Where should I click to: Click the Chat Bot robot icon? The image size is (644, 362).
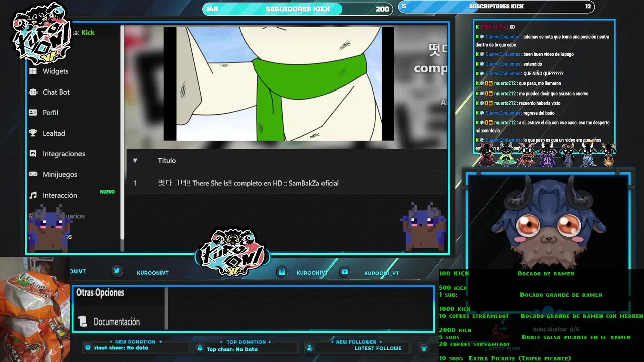point(33,92)
